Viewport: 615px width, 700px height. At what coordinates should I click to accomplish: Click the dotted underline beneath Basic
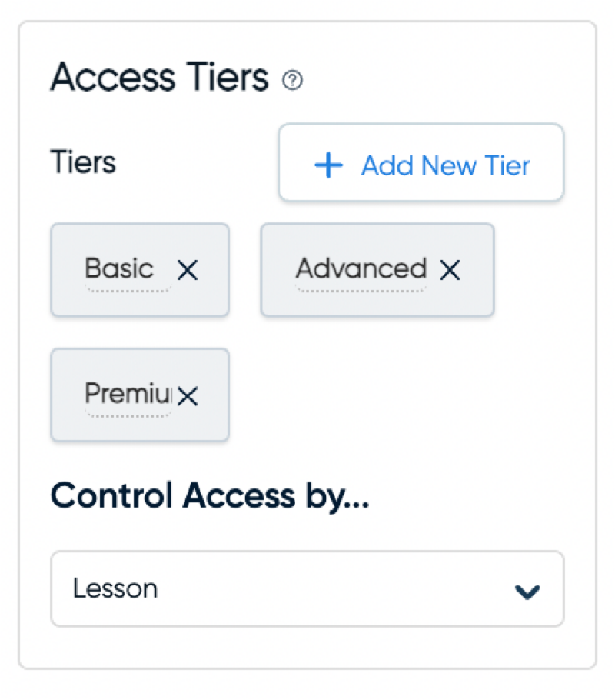coord(128,291)
